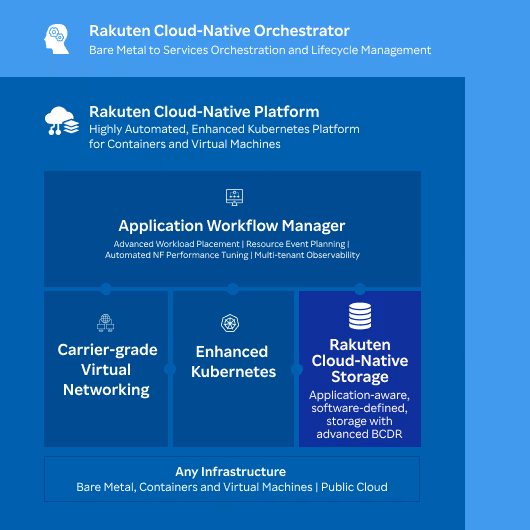Click the head-with-gears Orchestrator icon

click(56, 39)
